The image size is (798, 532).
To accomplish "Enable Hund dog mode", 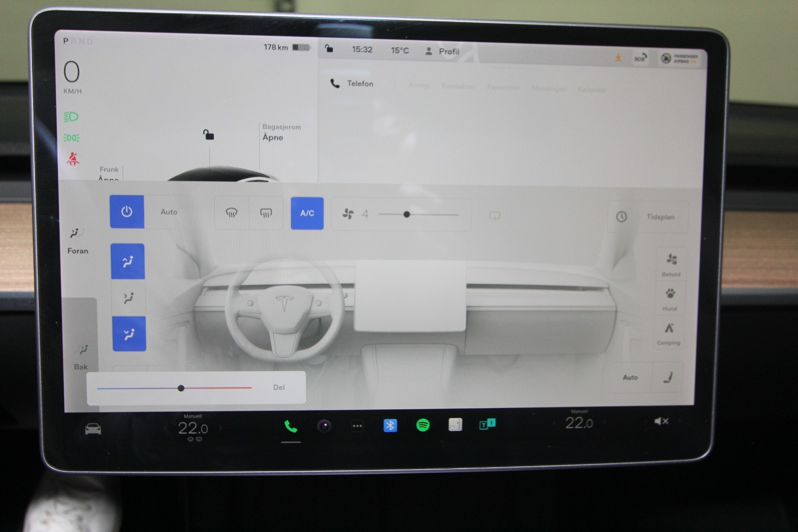I will pos(670,299).
